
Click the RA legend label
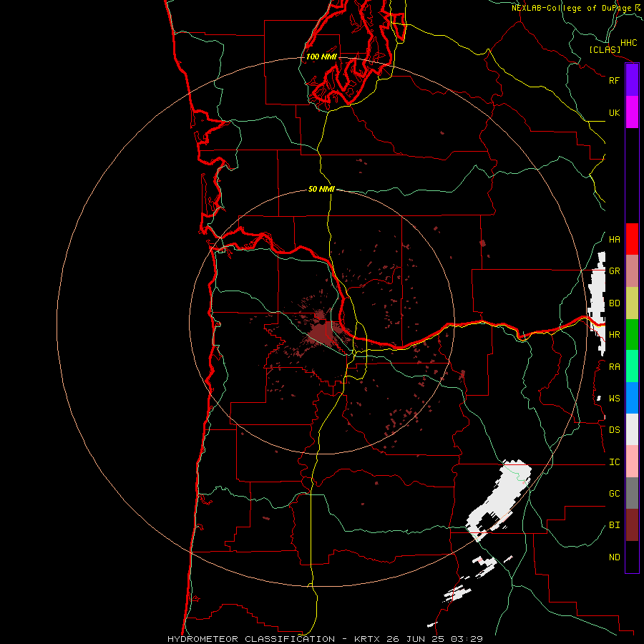[614, 367]
